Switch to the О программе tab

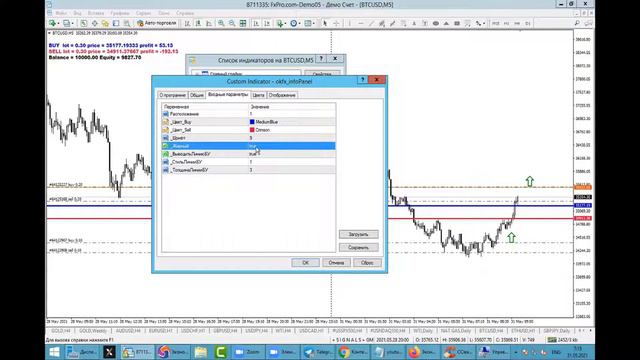(x=172, y=95)
